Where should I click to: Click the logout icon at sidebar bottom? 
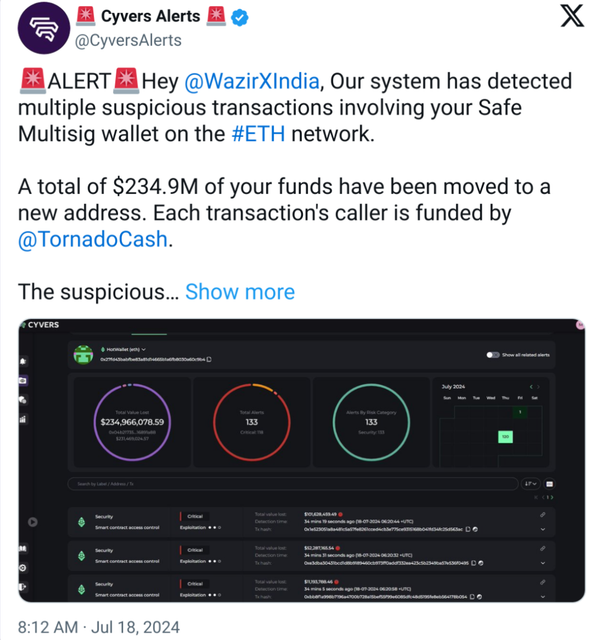(23, 587)
